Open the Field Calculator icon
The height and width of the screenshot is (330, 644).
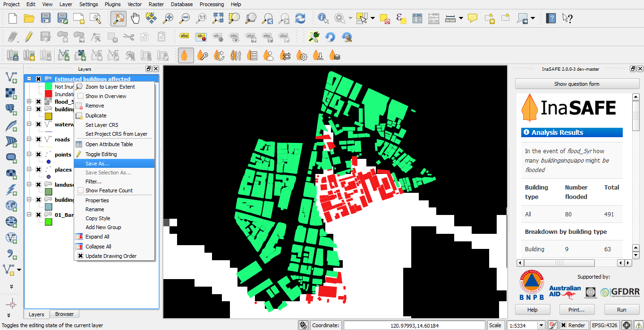point(434,18)
